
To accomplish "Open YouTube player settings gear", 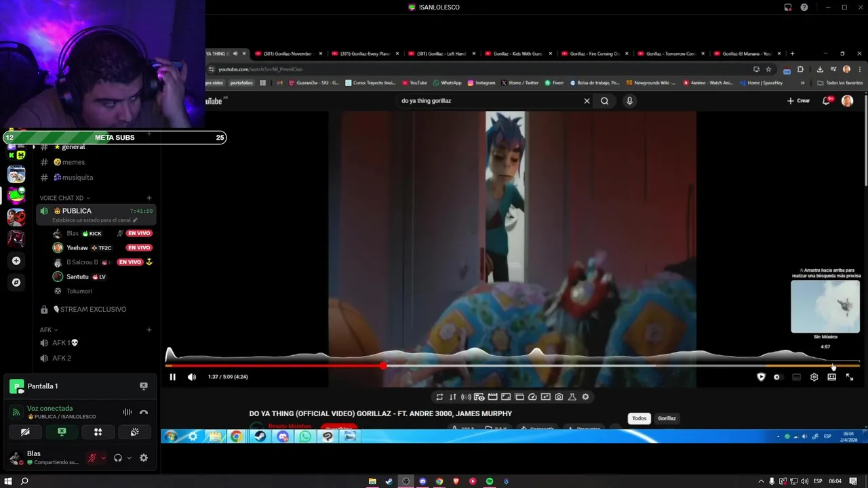I will 814,377.
